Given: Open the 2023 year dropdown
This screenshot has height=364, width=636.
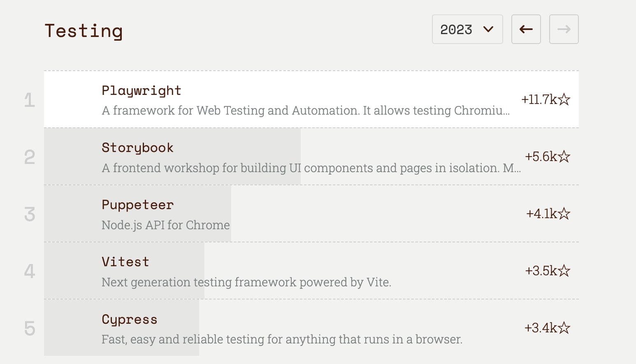Looking at the screenshot, I should point(467,29).
